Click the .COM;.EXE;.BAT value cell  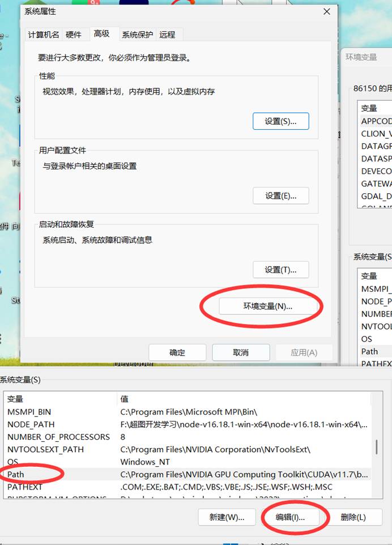(x=226, y=487)
